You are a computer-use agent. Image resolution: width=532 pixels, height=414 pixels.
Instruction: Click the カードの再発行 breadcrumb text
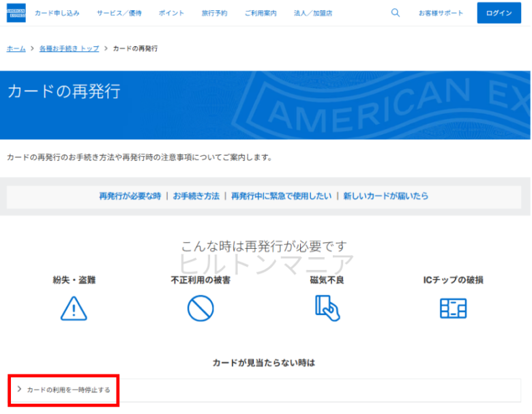click(x=135, y=48)
